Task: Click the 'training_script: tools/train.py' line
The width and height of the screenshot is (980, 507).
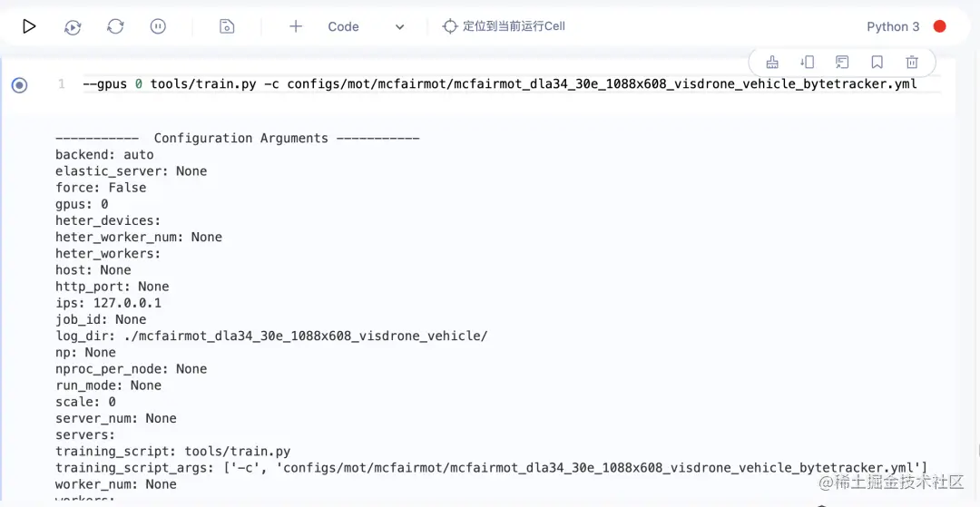Action: click(x=172, y=451)
